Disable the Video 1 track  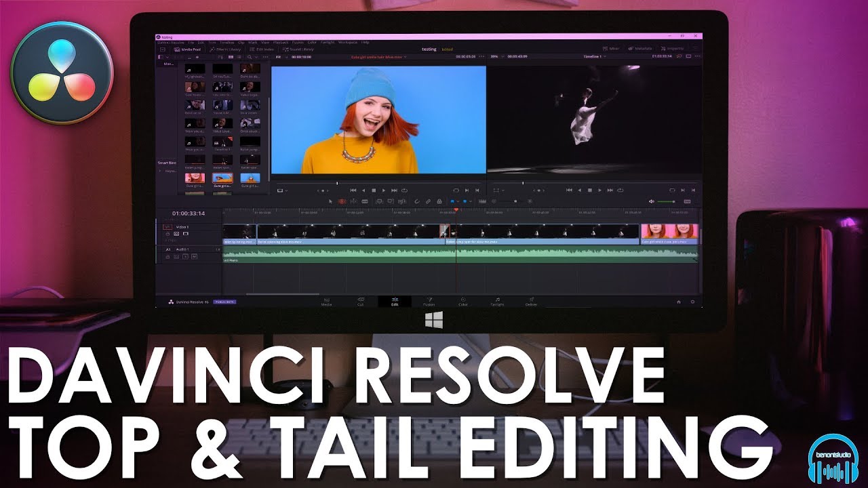[186, 234]
